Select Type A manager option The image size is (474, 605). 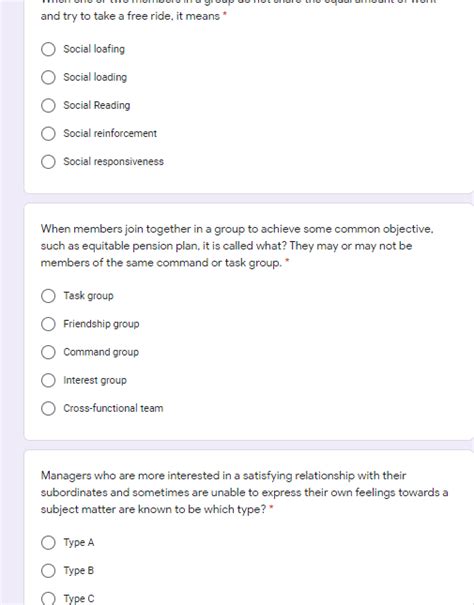[48, 543]
